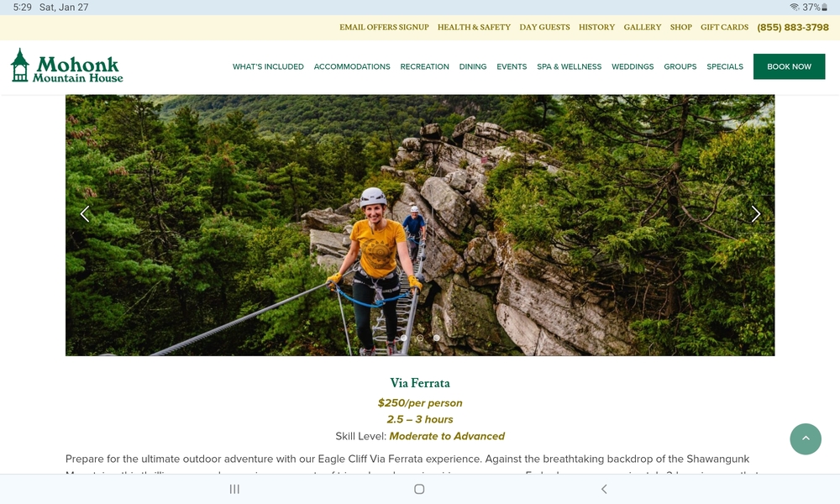Click the Book Now button
This screenshot has height=504, width=840.
pos(789,66)
